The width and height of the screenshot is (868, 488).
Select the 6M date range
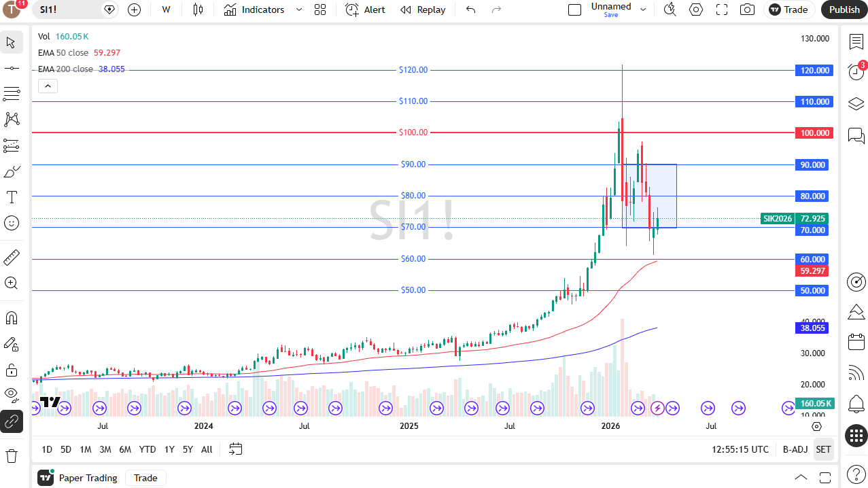pos(125,449)
